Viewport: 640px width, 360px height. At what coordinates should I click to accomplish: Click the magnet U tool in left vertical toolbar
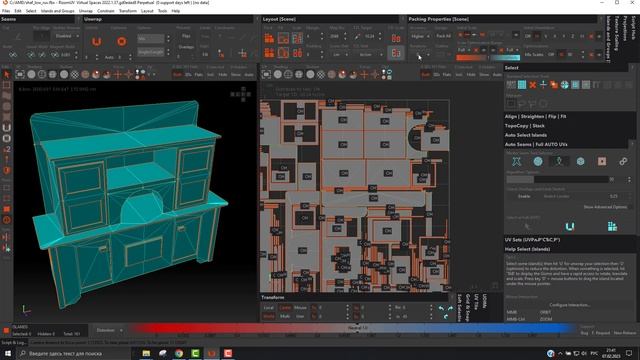click(7, 128)
